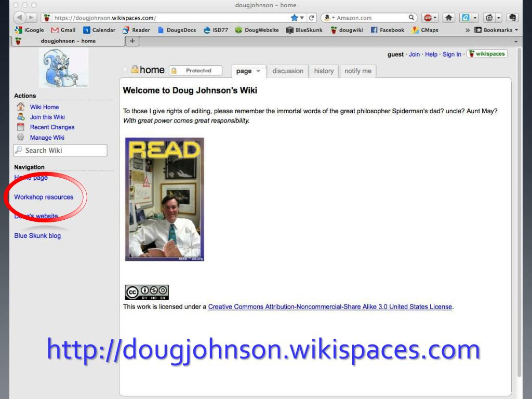Go back with the browser back arrow
The image size is (532, 399).
(20, 17)
